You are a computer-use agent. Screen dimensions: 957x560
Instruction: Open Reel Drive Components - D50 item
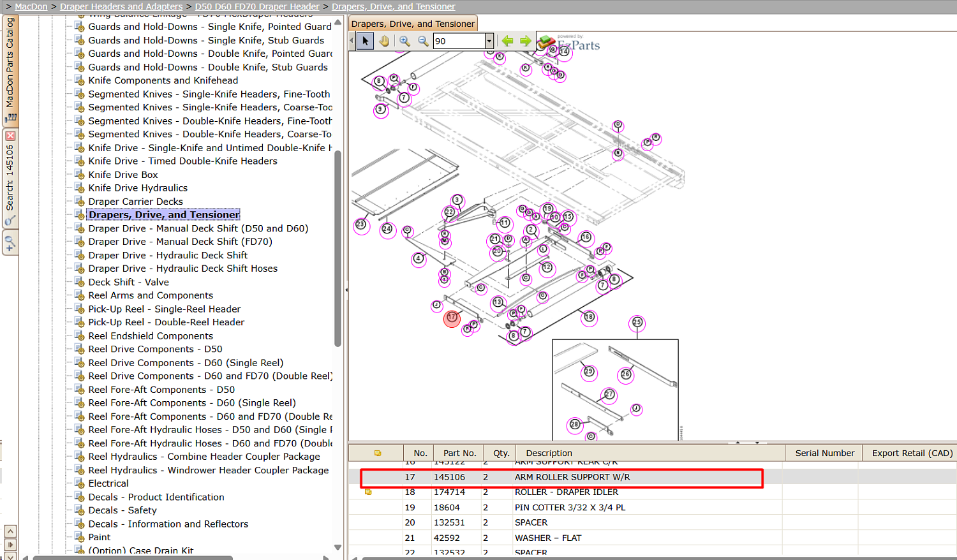155,349
